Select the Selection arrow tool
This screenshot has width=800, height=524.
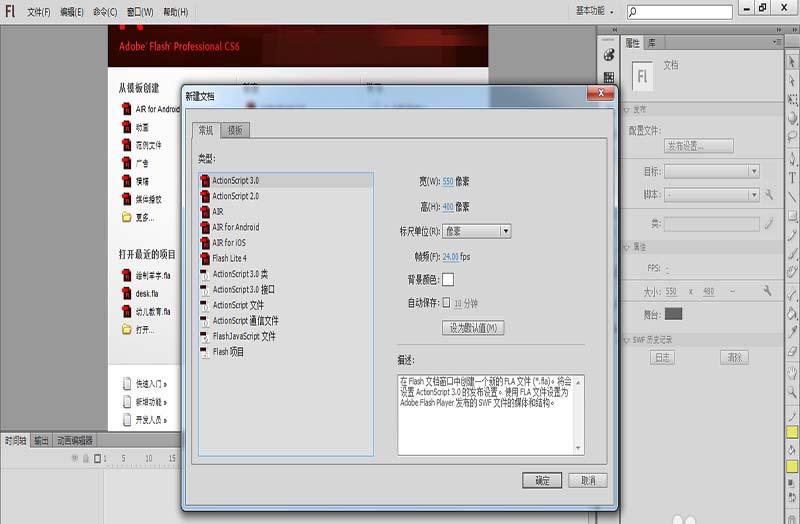point(792,62)
